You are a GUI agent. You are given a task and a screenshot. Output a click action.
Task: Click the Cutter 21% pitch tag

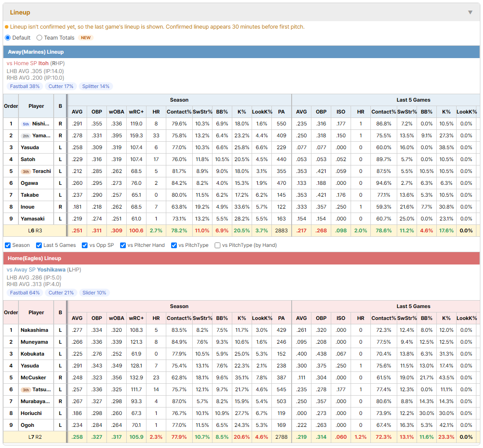click(61, 293)
